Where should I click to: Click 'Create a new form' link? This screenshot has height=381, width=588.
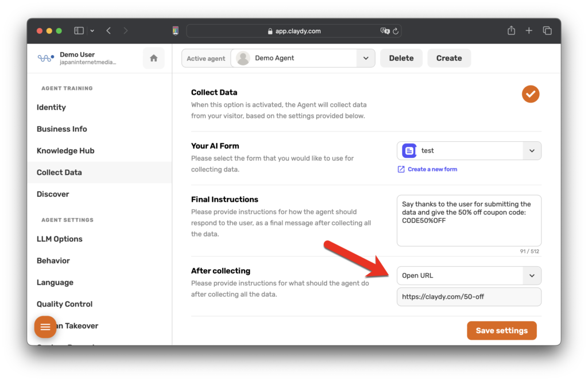tap(432, 169)
